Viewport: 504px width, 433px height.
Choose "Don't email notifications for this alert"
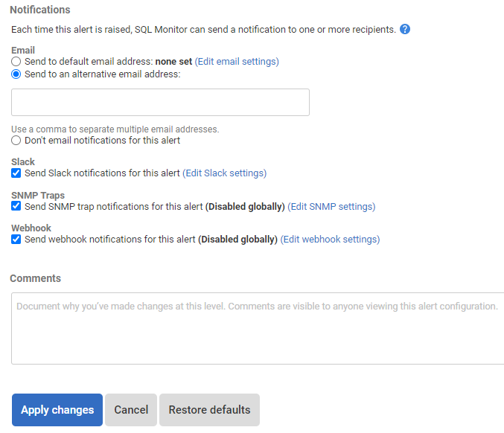[16, 141]
